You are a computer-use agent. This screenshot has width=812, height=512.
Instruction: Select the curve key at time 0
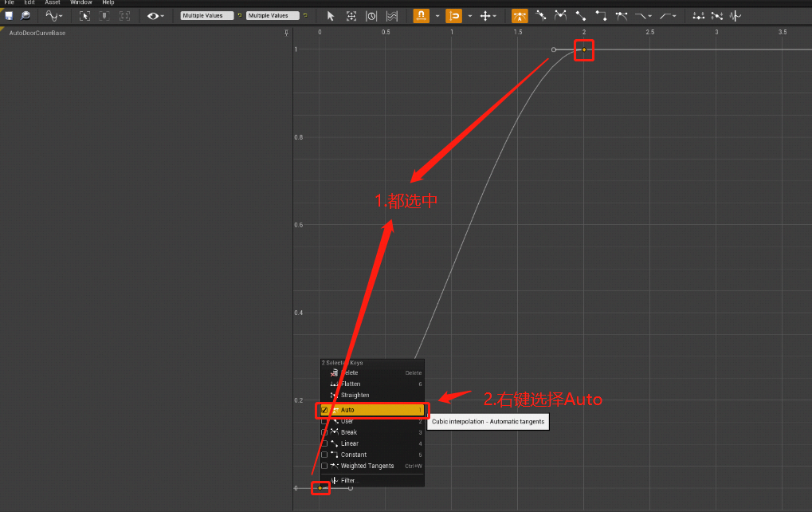[320, 488]
